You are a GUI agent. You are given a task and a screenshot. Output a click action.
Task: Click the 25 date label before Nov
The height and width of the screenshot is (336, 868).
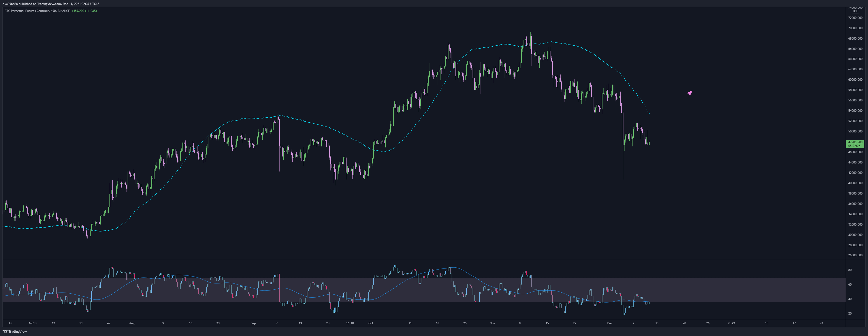pyautogui.click(x=465, y=323)
